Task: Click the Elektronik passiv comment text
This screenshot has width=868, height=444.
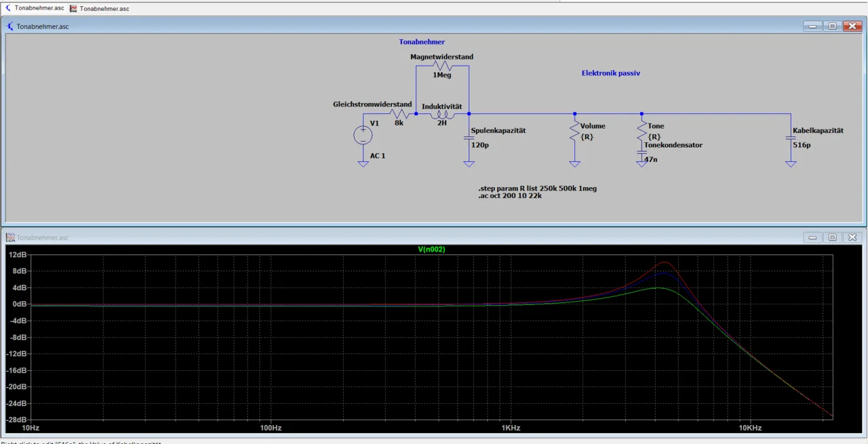Action: 610,73
